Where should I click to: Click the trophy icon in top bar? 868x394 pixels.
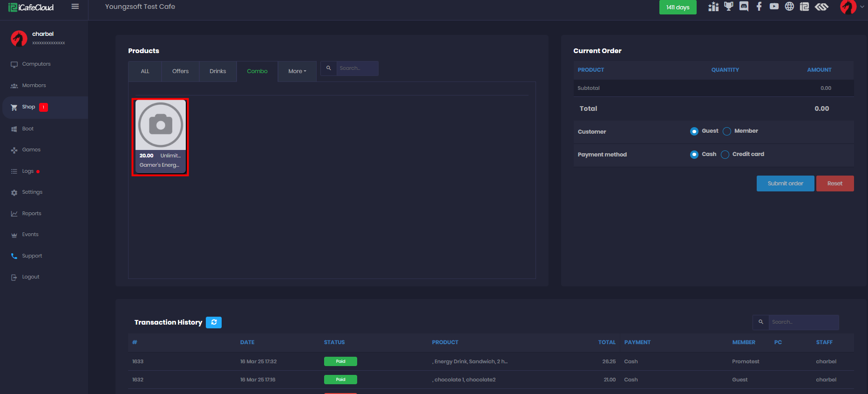tap(729, 7)
